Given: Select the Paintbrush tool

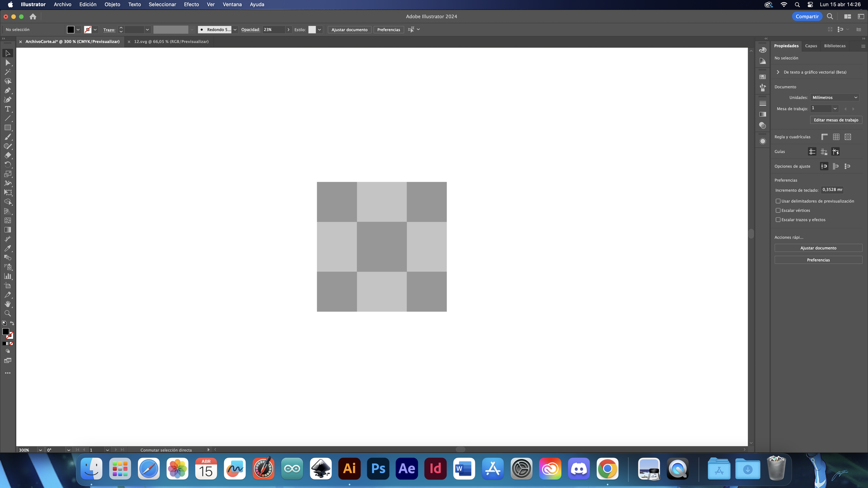Looking at the screenshot, I should click(x=8, y=137).
